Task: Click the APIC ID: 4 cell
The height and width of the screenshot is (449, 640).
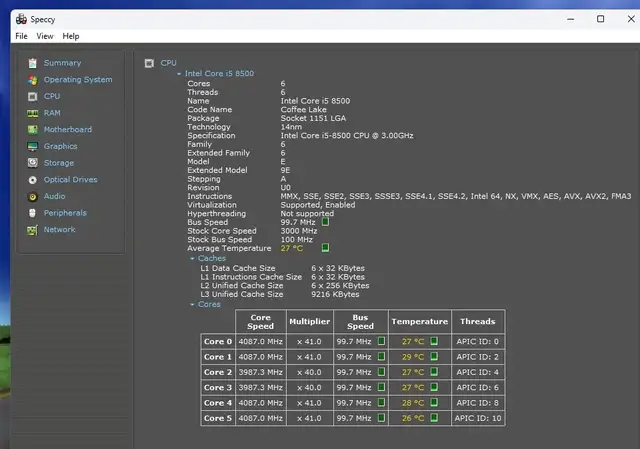Action: pyautogui.click(x=478, y=372)
